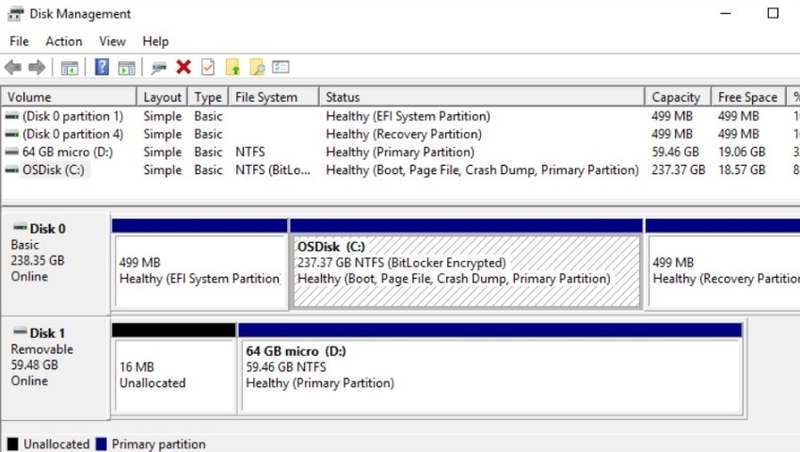This screenshot has width=800, height=452.
Task: Click the Healthy (Primary Partition) status cell
Action: tap(400, 152)
